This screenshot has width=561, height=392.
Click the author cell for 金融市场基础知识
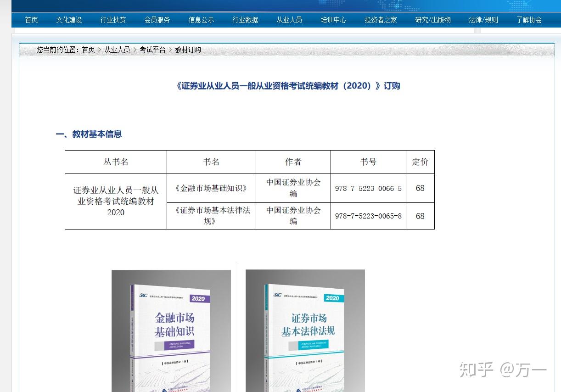pyautogui.click(x=293, y=188)
